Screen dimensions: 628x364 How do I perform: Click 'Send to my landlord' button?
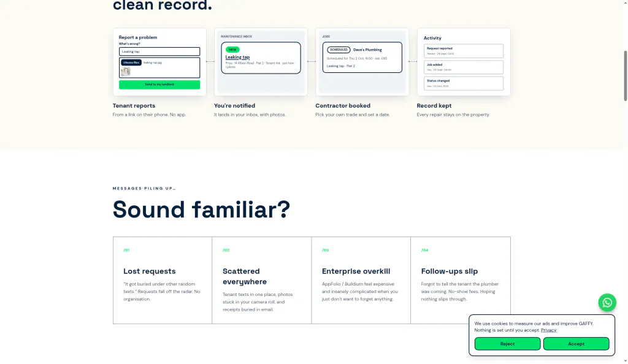coord(159,85)
